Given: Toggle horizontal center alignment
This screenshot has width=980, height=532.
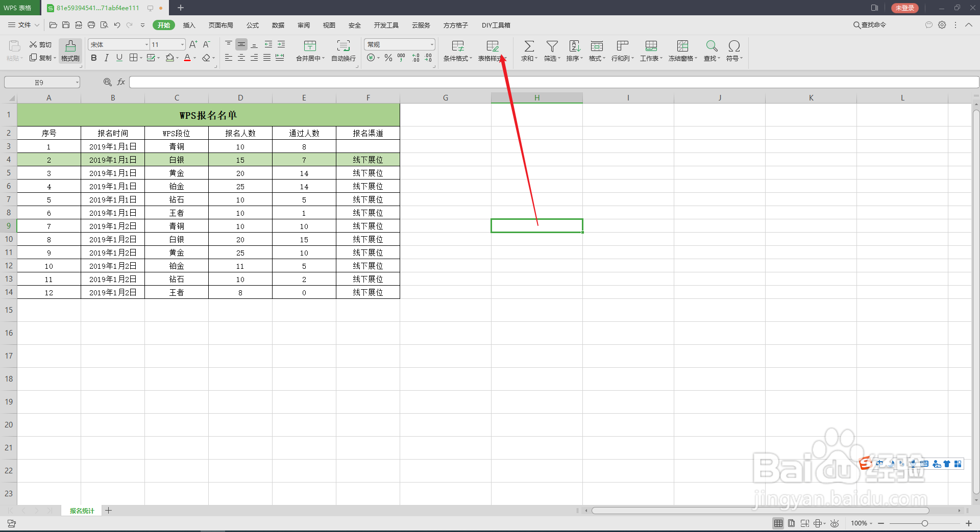Looking at the screenshot, I should point(241,58).
